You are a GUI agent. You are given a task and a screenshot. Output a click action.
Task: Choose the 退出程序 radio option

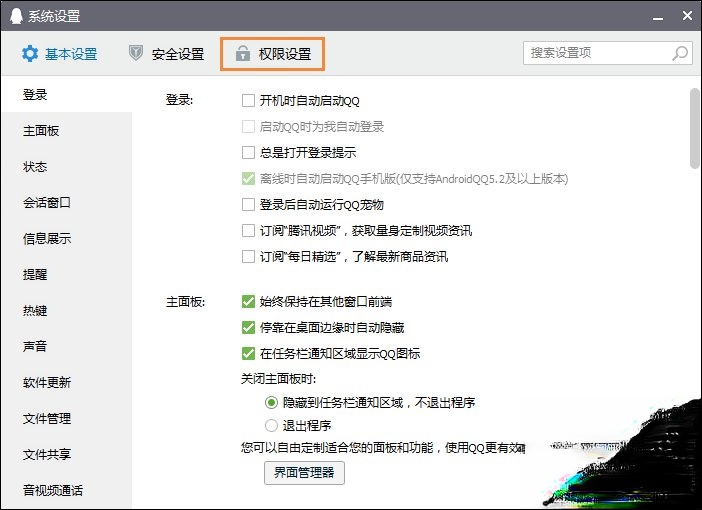(271, 425)
